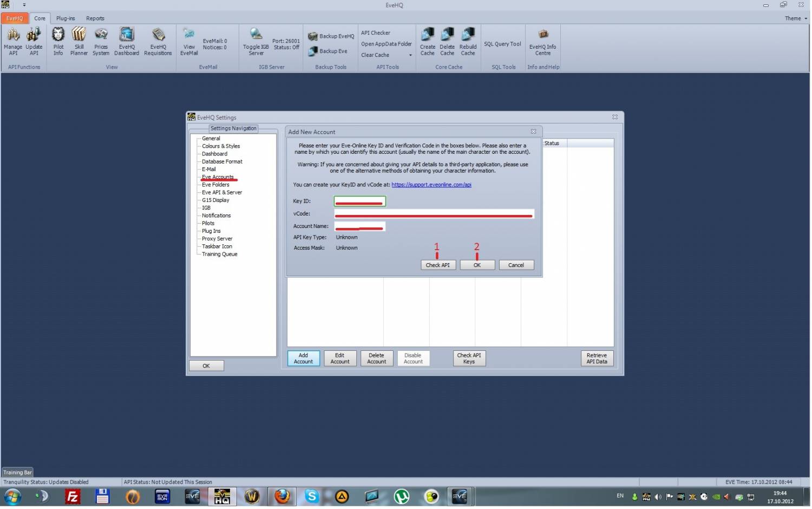Image resolution: width=812 pixels, height=509 pixels.
Task: Click the Delete Account button
Action: (x=377, y=358)
